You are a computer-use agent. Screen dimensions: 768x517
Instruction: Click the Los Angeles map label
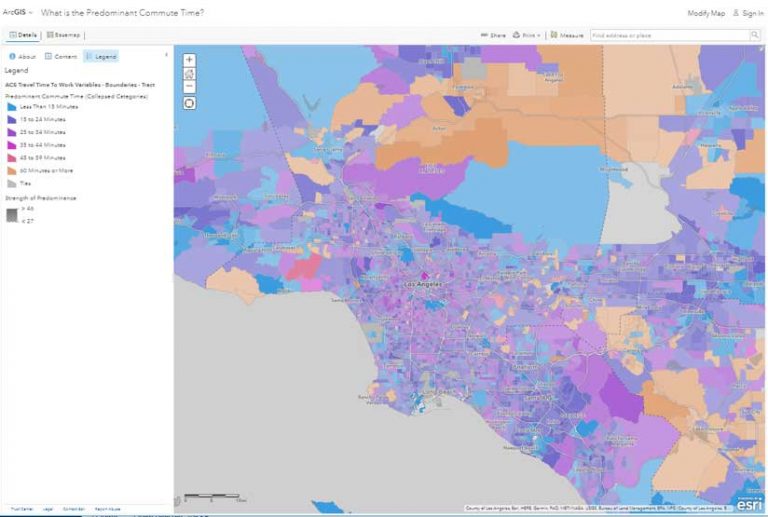[x=424, y=284]
